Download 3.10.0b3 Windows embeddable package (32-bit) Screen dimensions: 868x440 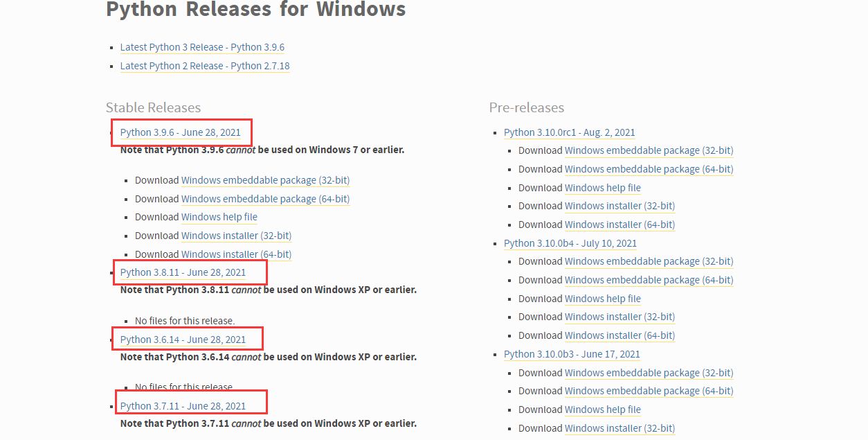(649, 373)
